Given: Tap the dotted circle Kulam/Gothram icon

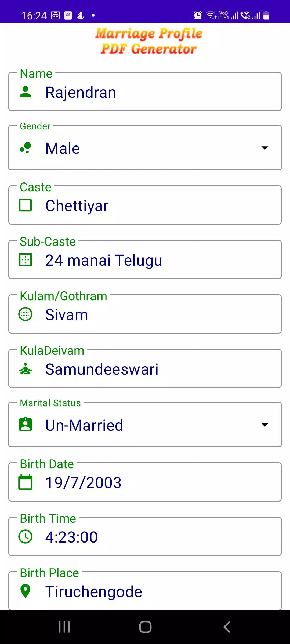Looking at the screenshot, I should click(26, 314).
